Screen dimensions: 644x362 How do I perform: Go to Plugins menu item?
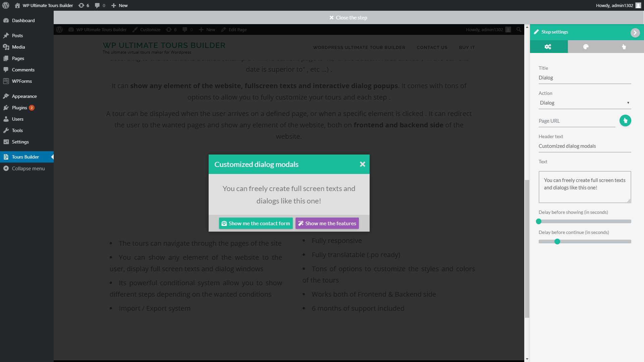[19, 108]
